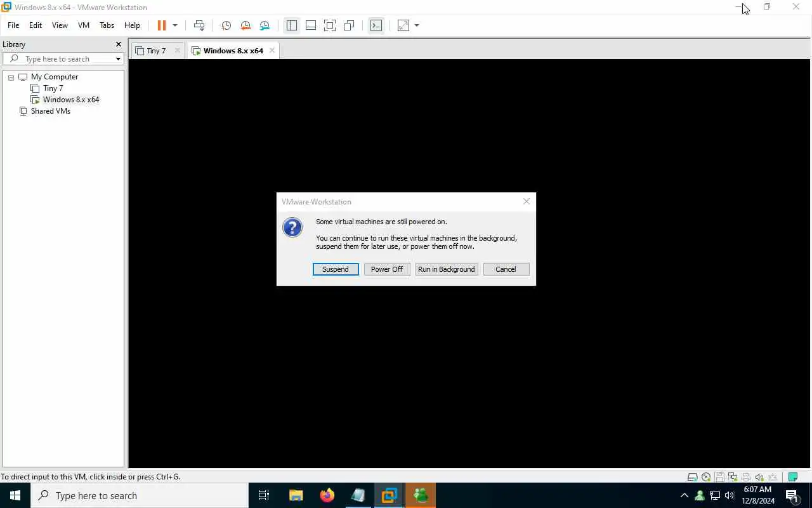
Task: Click the stretch guest display icon
Action: pos(403,25)
